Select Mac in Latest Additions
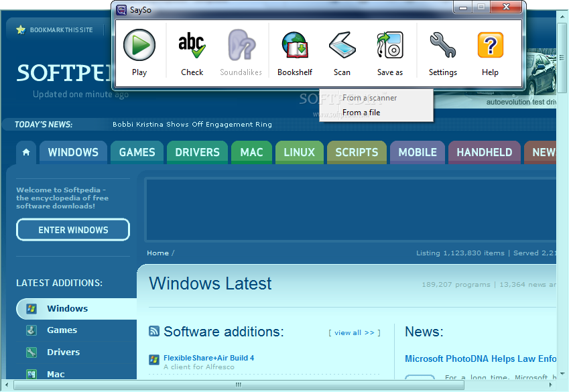The image size is (569, 392). click(56, 374)
